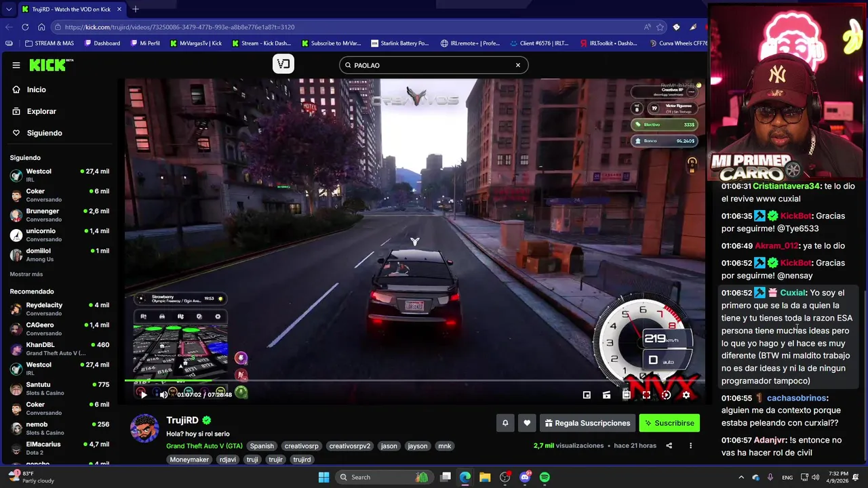Viewport: 868px width, 488px height.
Task: Click the browser address bar URL
Action: pos(180,27)
